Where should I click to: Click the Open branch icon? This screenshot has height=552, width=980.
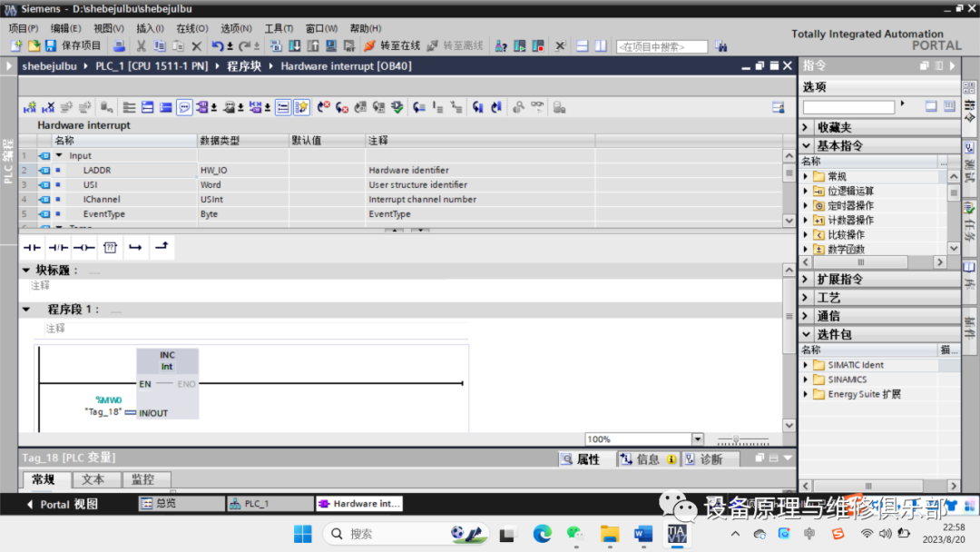point(135,247)
